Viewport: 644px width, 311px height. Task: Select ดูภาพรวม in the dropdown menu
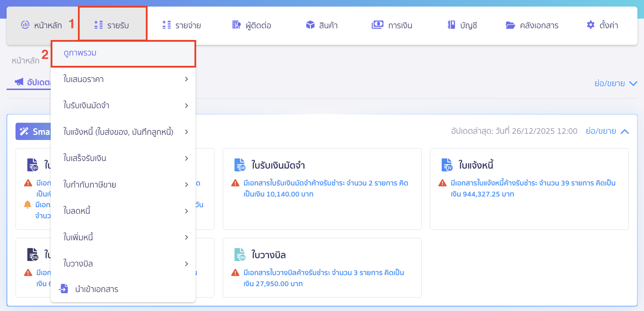[x=80, y=53]
